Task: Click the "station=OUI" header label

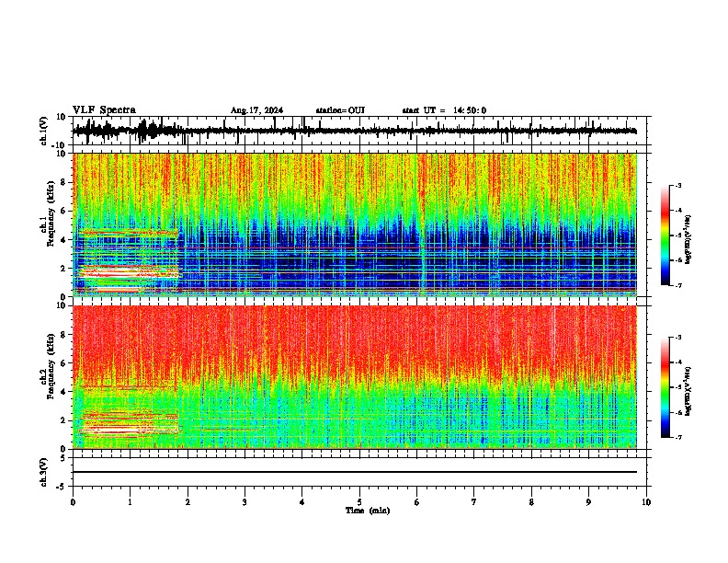Action: pos(340,110)
